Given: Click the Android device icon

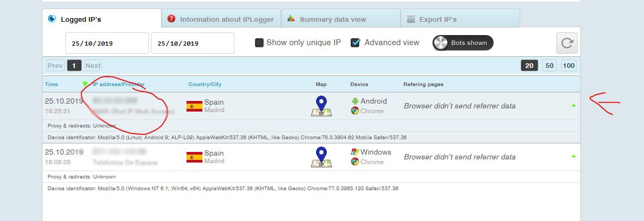Looking at the screenshot, I should pyautogui.click(x=355, y=101).
